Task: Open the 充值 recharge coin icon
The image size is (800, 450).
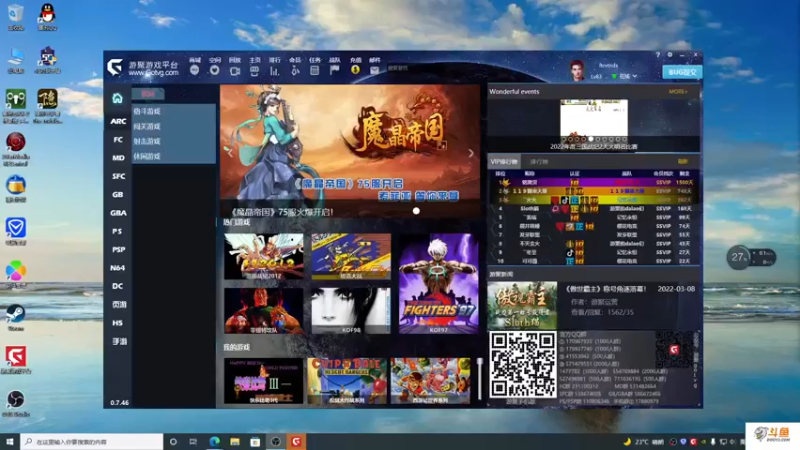Action: (x=355, y=71)
